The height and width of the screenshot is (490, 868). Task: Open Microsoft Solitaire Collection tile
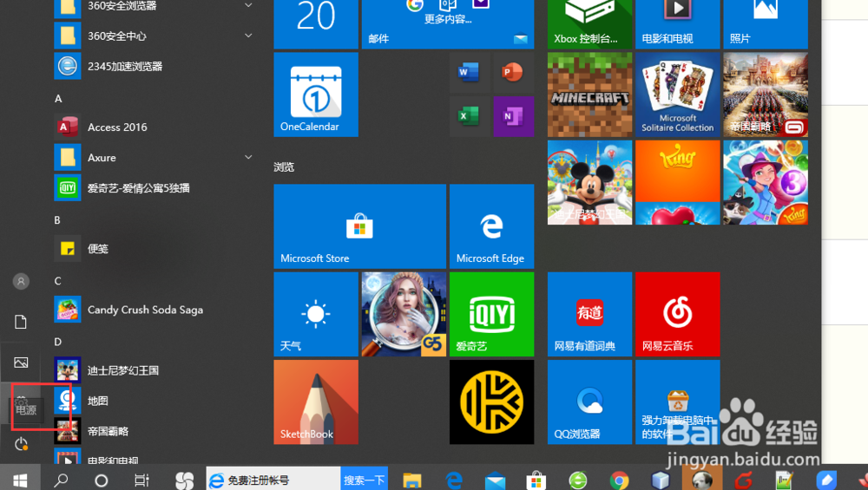click(x=678, y=95)
